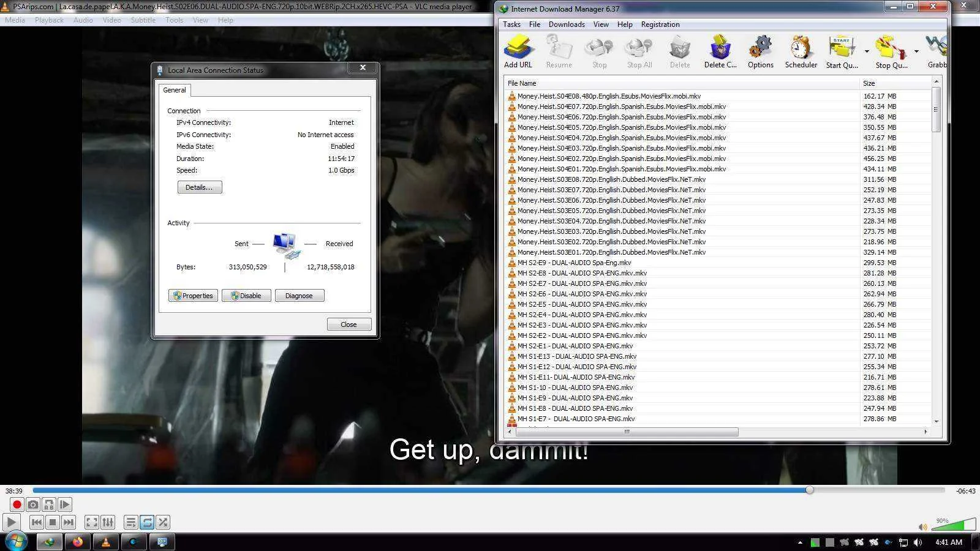Open the Tasks menu in IDM
The height and width of the screenshot is (551, 980).
point(511,24)
